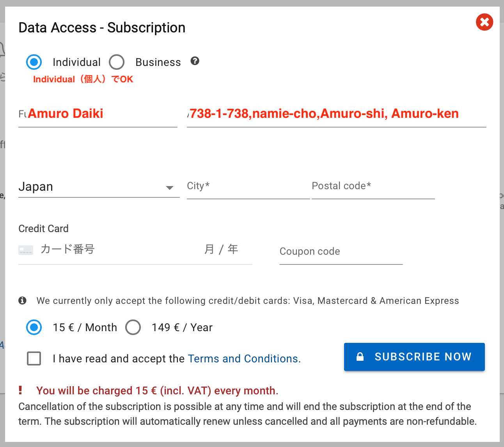
Task: Click the info icon beside accepted cards note
Action: (x=23, y=300)
